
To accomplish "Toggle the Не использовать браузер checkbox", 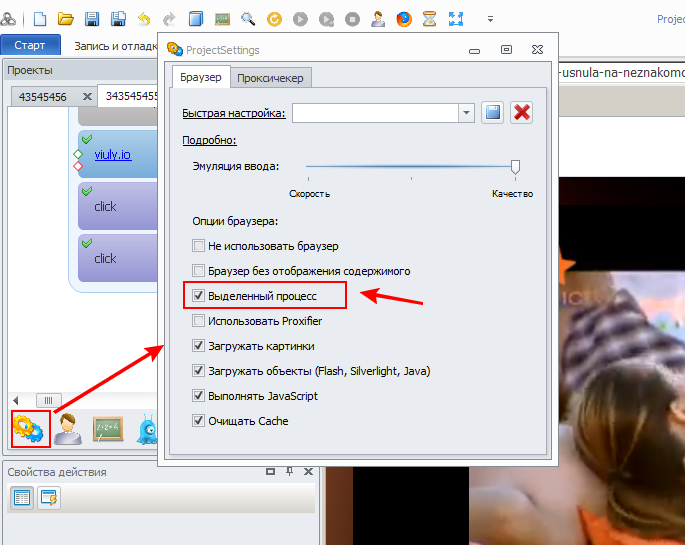I will pos(198,246).
